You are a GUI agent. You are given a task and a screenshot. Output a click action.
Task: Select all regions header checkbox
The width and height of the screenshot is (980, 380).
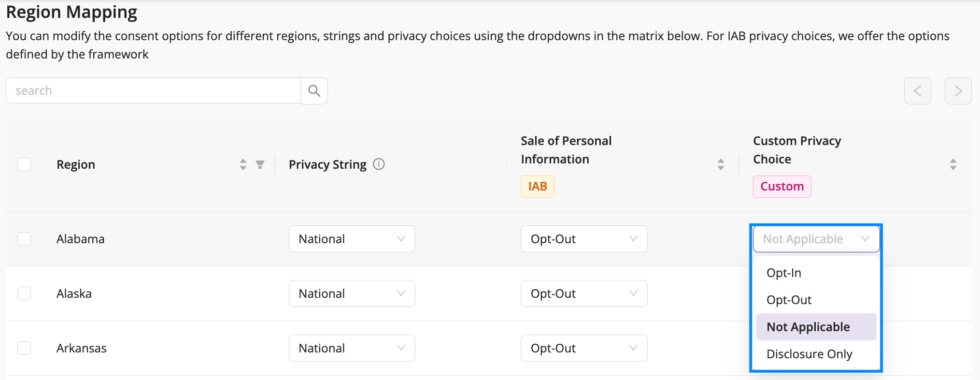coord(24,164)
